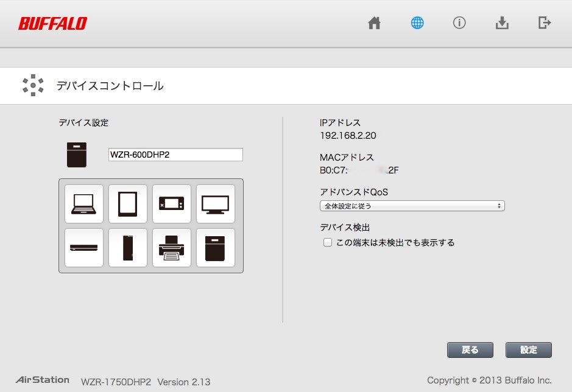
Task: Select the printer device icon
Action: click(171, 248)
